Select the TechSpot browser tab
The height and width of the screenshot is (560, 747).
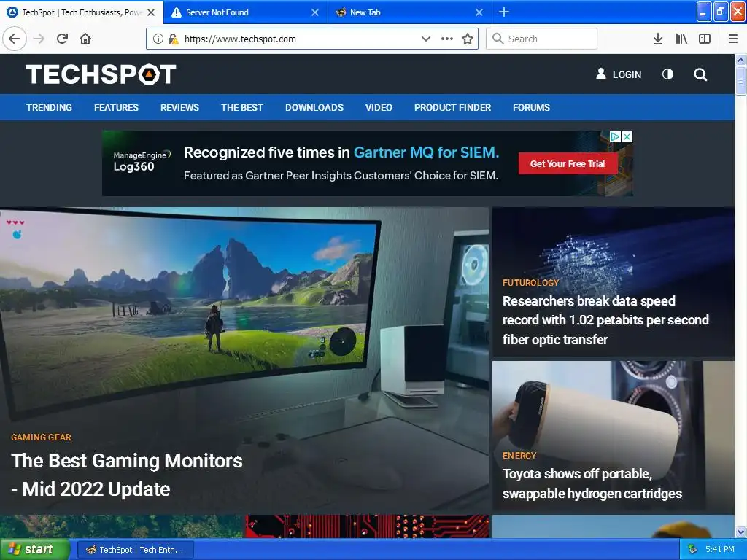click(82, 12)
